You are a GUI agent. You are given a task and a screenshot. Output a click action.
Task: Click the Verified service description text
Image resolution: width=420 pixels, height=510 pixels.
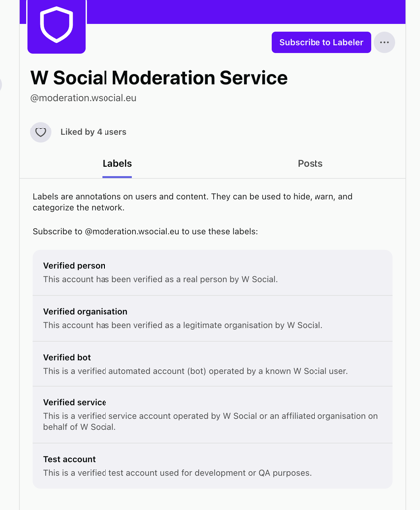coord(210,421)
